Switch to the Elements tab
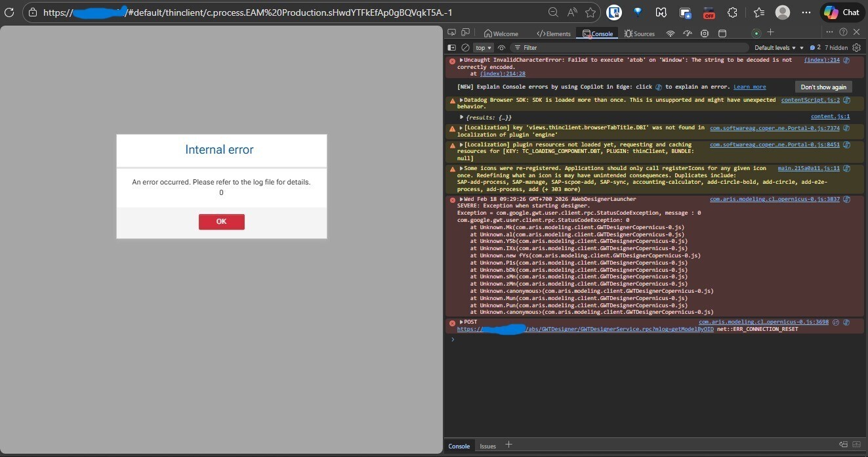Viewport: 868px width, 457px height. pos(553,33)
